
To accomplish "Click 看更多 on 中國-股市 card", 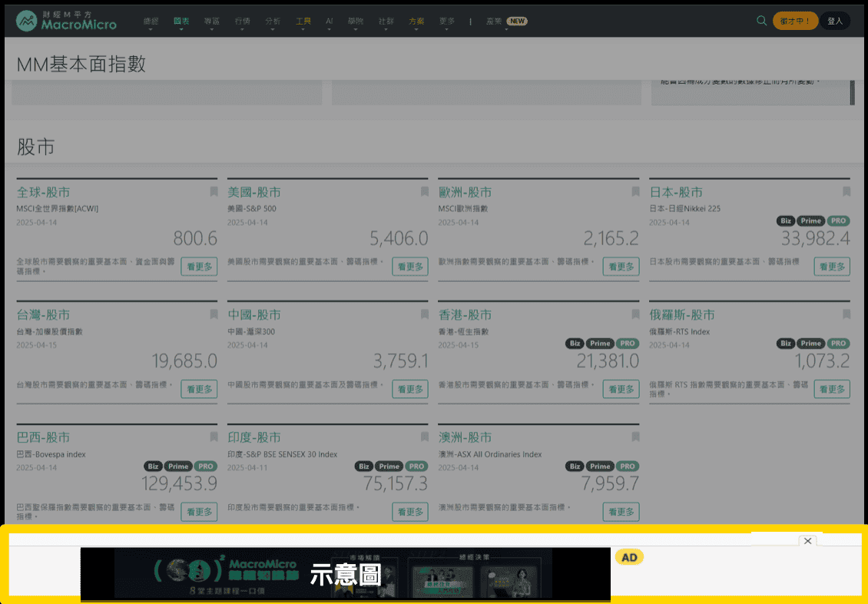I will (x=410, y=389).
